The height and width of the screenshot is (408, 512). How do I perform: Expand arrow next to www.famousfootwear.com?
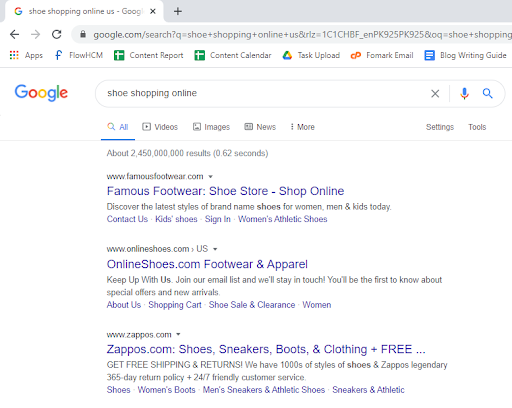(x=210, y=177)
